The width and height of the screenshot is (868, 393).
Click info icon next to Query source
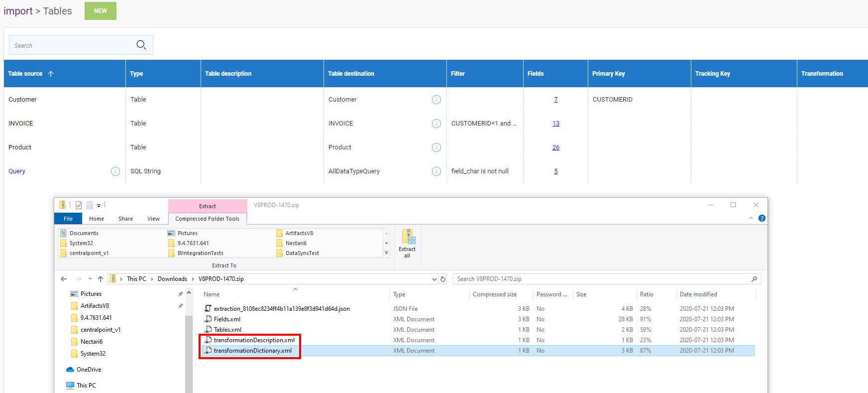coord(115,171)
